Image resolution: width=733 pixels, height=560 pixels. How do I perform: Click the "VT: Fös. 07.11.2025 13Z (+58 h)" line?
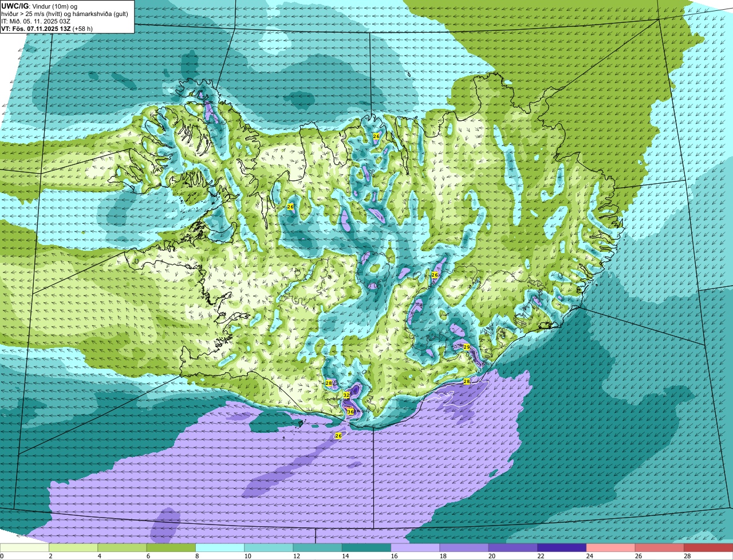(47, 29)
